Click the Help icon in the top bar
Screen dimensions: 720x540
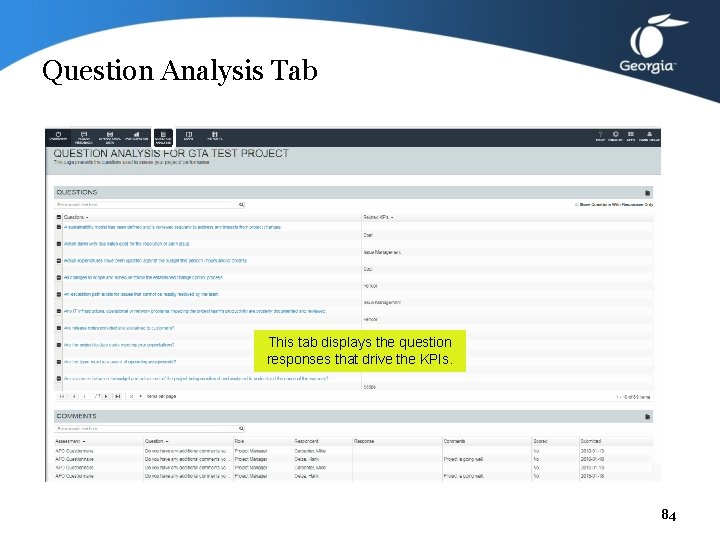[600, 136]
